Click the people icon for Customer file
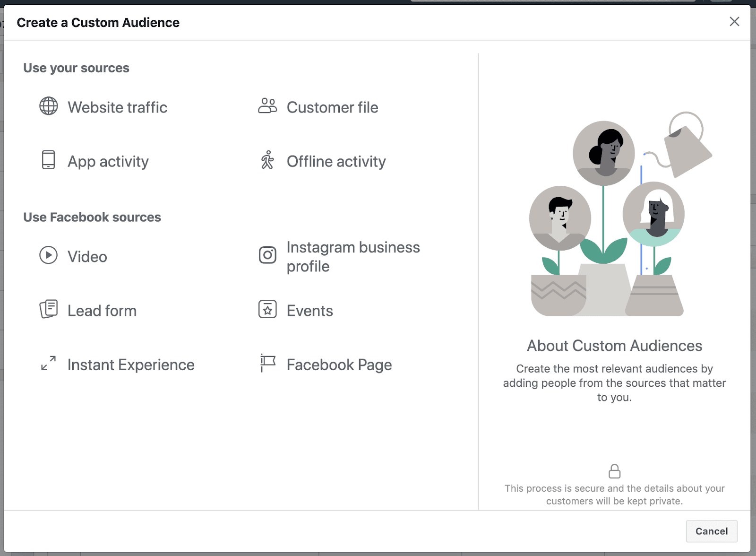The height and width of the screenshot is (556, 756). tap(267, 106)
